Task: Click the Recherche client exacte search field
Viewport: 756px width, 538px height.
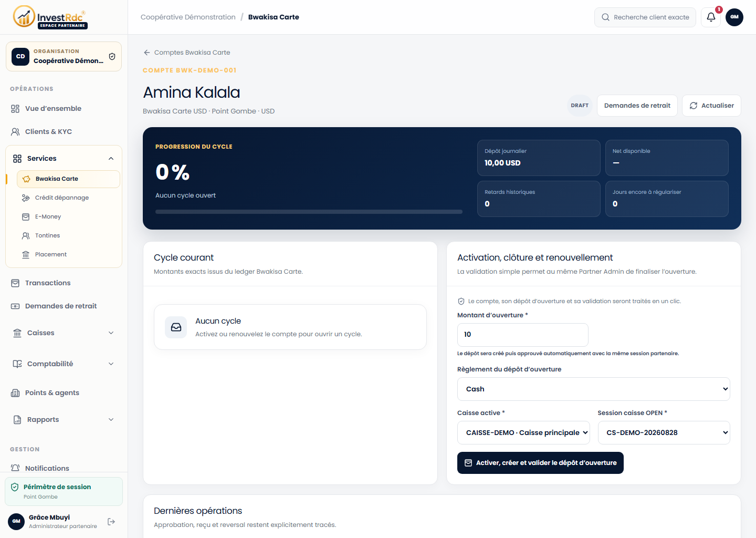Action: click(645, 17)
